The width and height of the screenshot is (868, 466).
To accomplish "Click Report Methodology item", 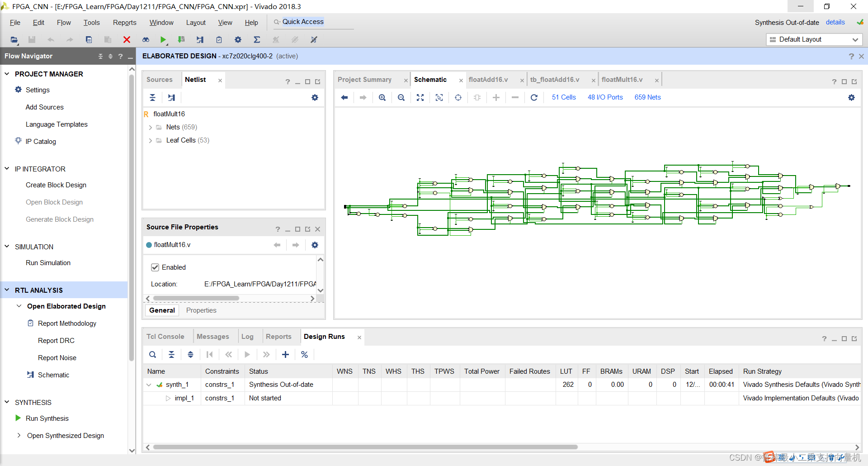I will click(x=67, y=323).
